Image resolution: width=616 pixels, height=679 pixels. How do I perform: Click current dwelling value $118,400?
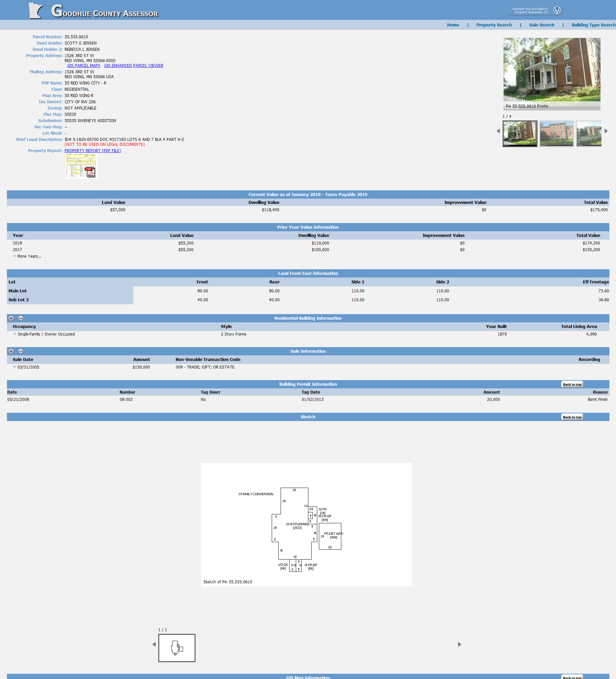click(270, 210)
